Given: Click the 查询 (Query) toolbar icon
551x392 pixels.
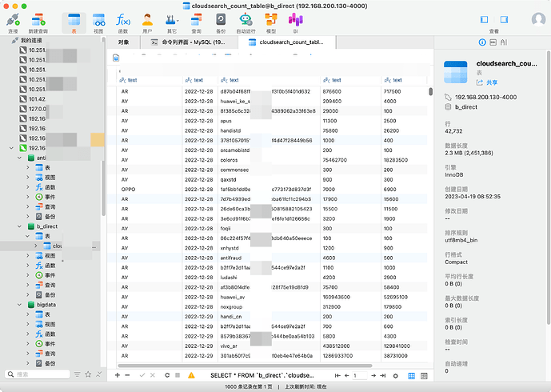Looking at the screenshot, I should point(197,23).
